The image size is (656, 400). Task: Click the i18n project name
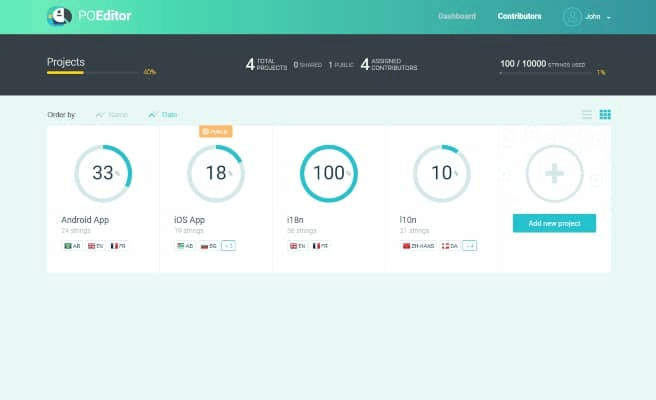pos(295,220)
